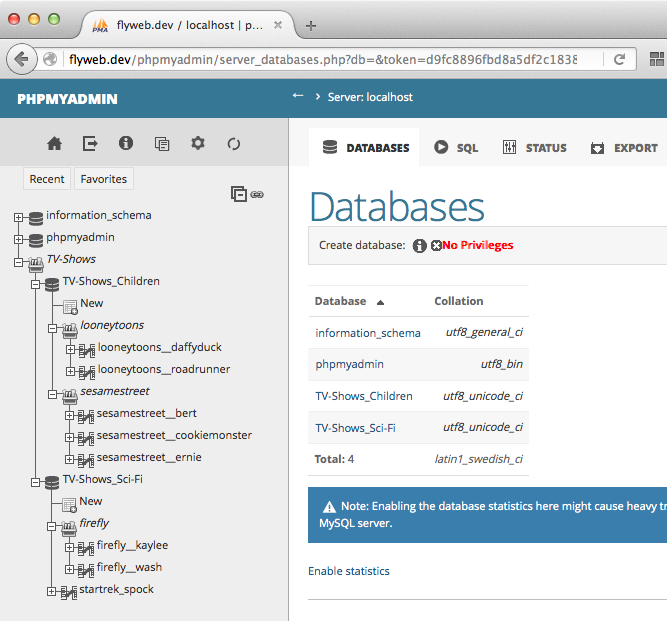
Task: Open phpmyadmin link in databases table
Action: (350, 365)
